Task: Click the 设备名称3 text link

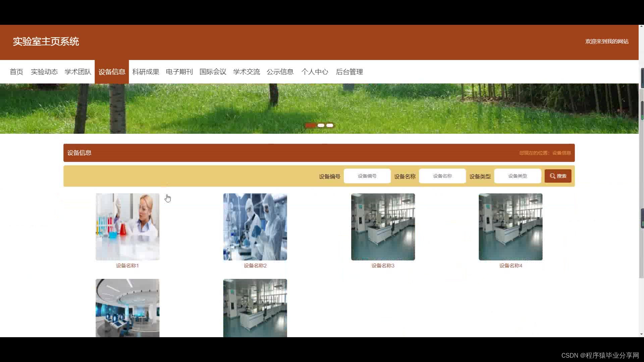Action: (383, 265)
